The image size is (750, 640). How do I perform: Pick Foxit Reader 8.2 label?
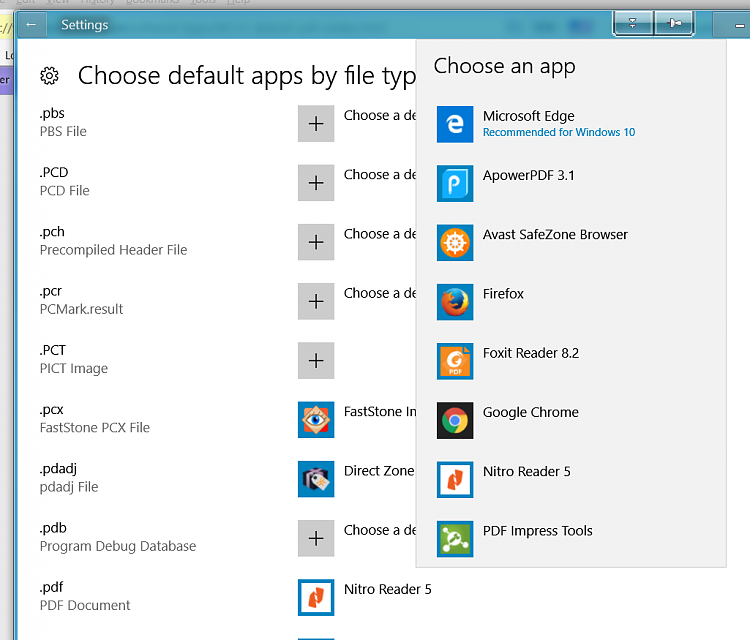pyautogui.click(x=531, y=353)
